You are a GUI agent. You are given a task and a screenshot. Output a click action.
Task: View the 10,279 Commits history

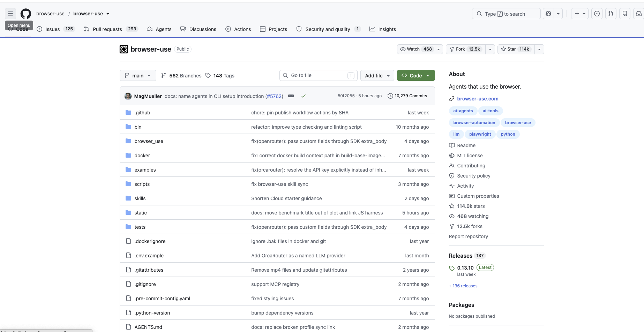pyautogui.click(x=407, y=96)
